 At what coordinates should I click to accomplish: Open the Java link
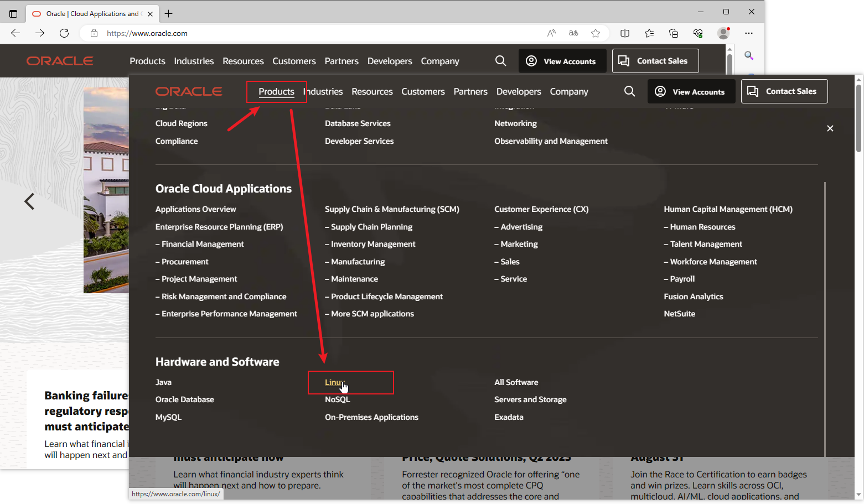(163, 382)
